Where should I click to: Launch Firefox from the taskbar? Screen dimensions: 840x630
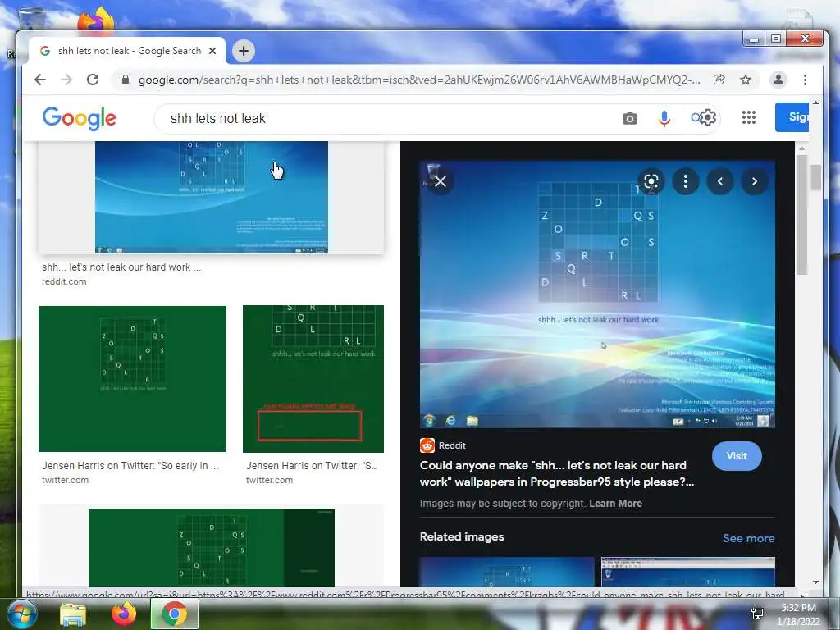point(124,614)
